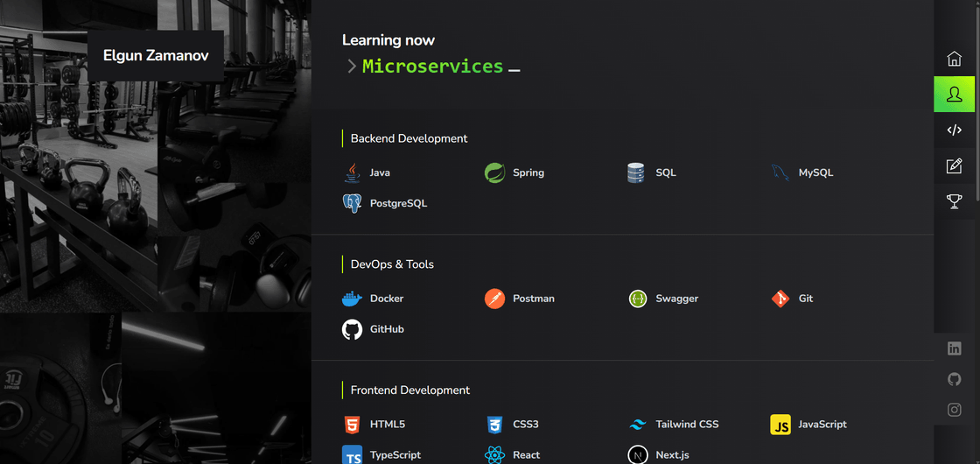Click the CSS3 label
The height and width of the screenshot is (464, 980).
[526, 425]
